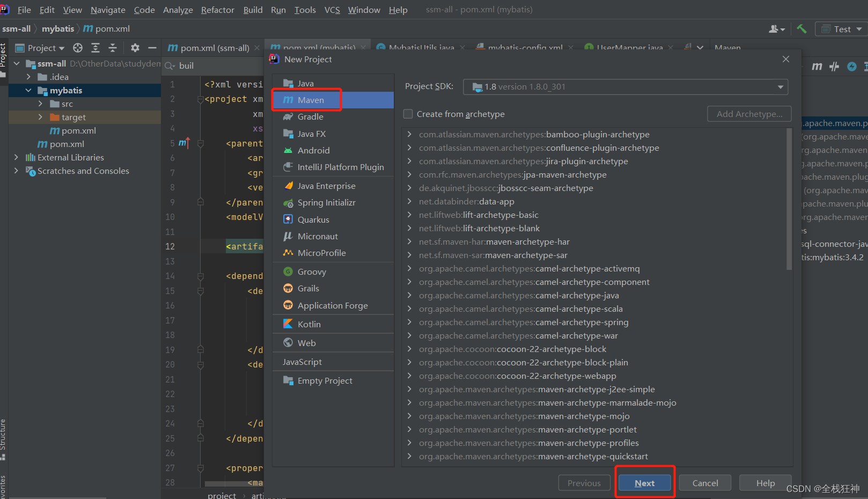Select Grails project type
This screenshot has width=868, height=499.
click(x=333, y=288)
